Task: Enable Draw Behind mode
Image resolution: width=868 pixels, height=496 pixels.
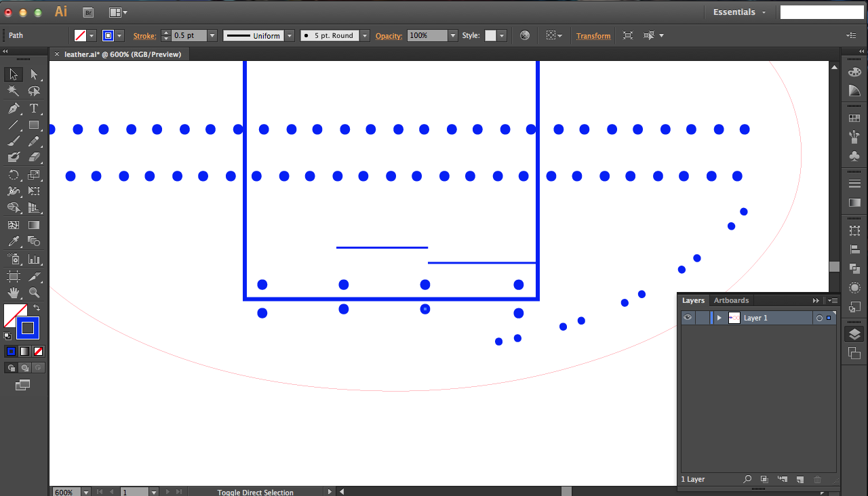Action: pyautogui.click(x=25, y=368)
